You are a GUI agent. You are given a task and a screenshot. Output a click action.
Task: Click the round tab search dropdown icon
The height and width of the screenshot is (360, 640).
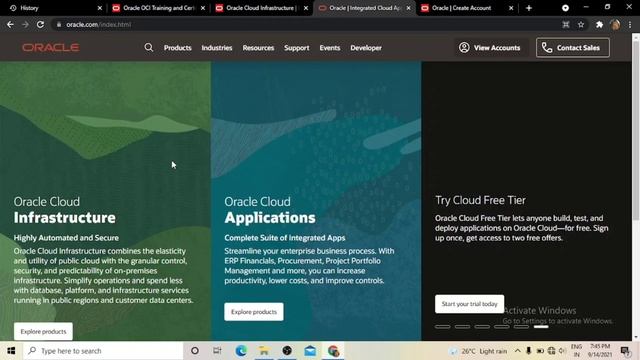coord(565,8)
